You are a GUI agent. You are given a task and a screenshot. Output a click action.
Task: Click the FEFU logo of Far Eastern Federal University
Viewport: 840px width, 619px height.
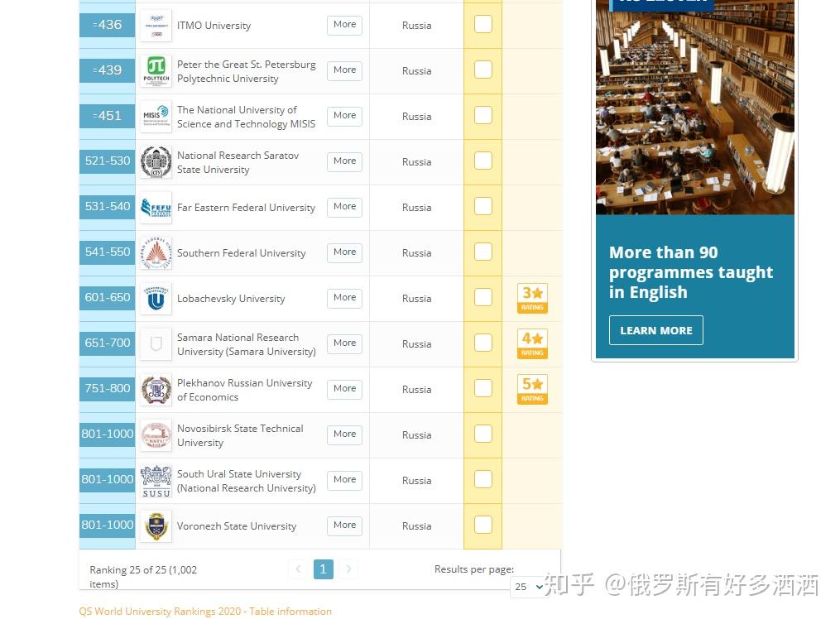pyautogui.click(x=156, y=207)
